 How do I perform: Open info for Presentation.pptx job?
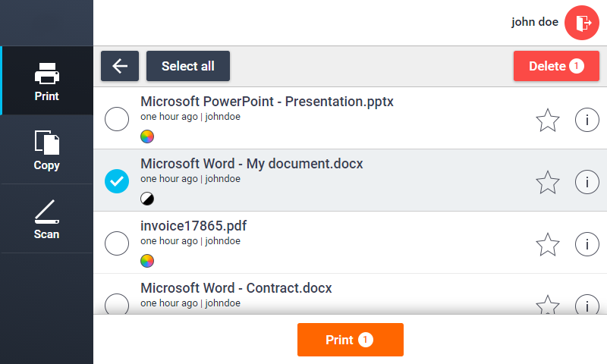[587, 120]
